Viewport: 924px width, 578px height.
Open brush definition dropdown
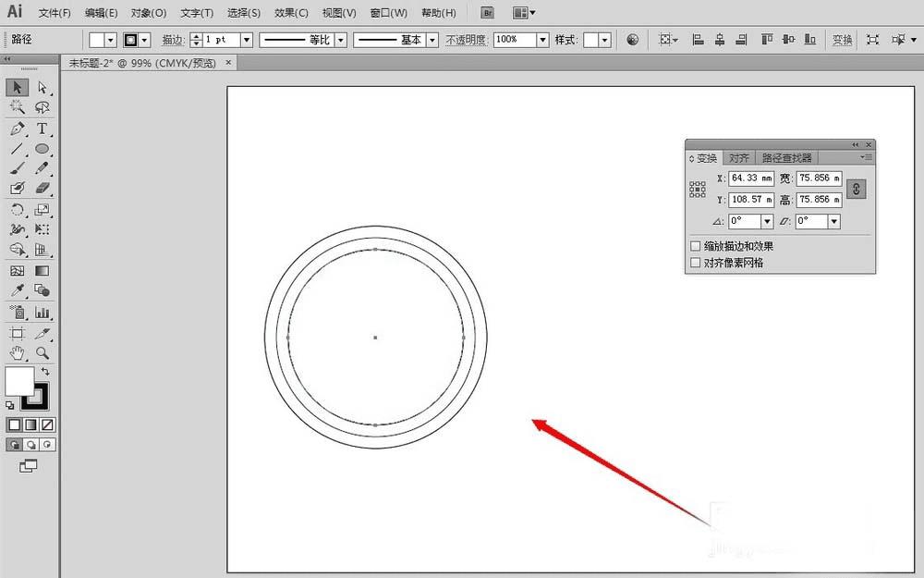tap(432, 40)
